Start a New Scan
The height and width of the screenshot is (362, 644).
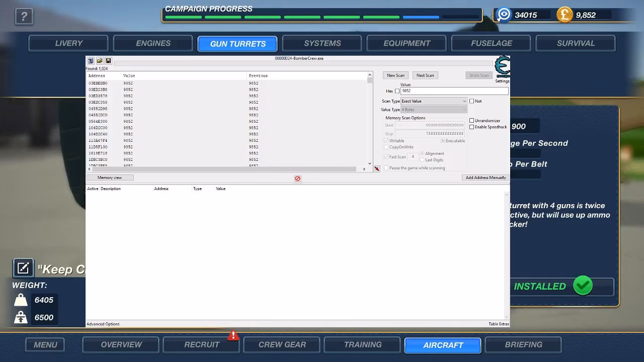coord(395,75)
